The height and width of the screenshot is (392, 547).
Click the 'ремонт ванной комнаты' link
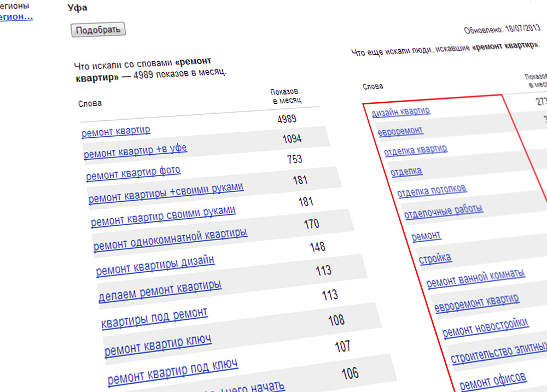point(476,277)
